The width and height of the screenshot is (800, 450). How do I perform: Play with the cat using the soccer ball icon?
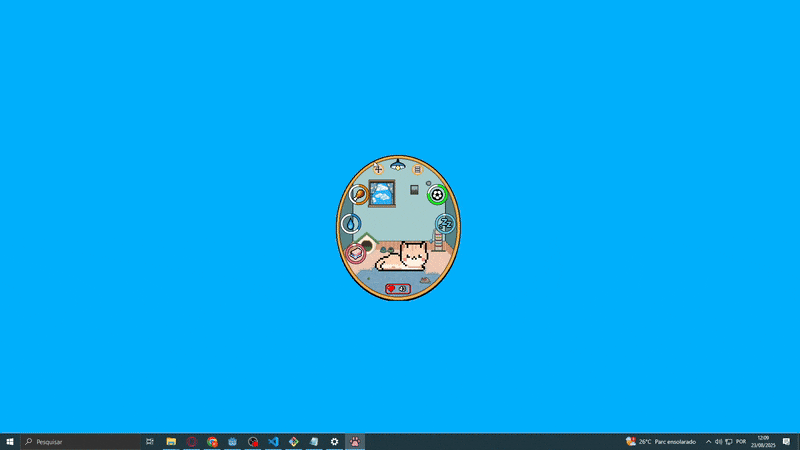tap(437, 195)
